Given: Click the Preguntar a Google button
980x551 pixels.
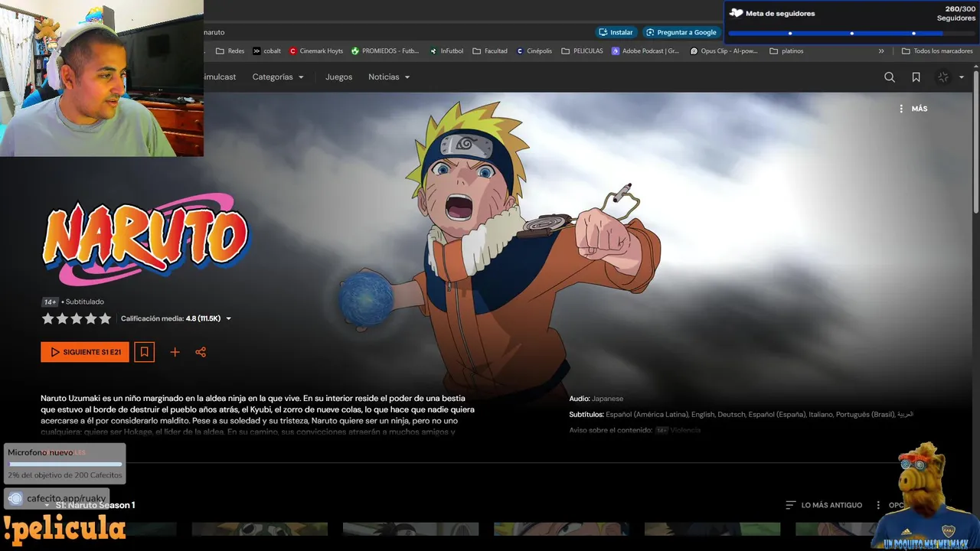Looking at the screenshot, I should tap(681, 32).
